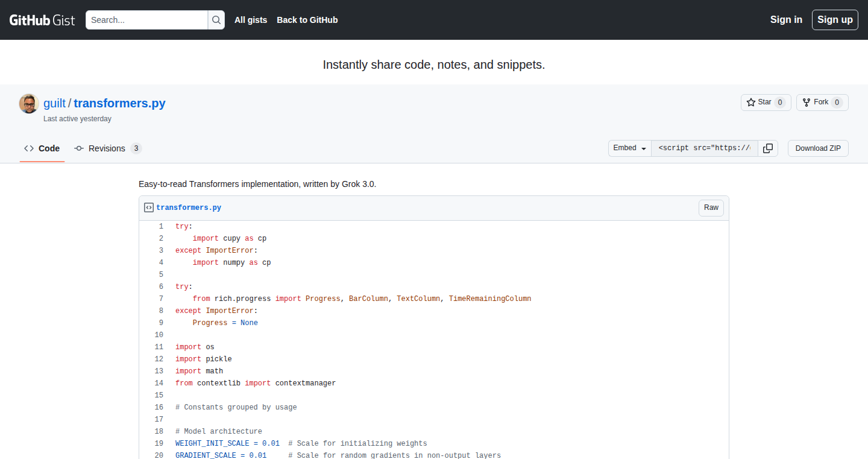
Task: Click the search magnifier icon button
Action: 216,20
